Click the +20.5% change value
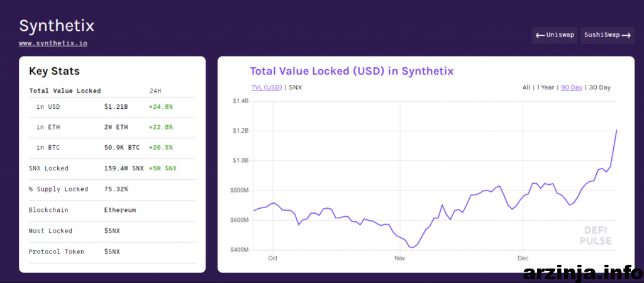This screenshot has width=644, height=283. (160, 147)
